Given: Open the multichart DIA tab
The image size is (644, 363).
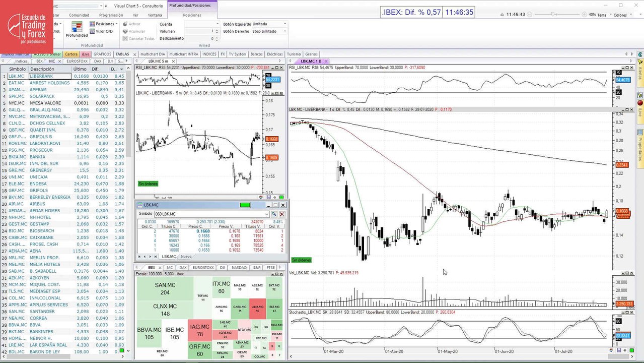Looking at the screenshot, I should tap(153, 54).
